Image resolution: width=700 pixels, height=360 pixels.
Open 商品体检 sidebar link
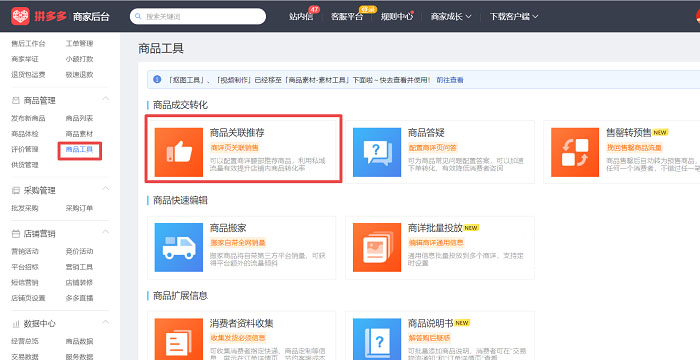point(25,134)
